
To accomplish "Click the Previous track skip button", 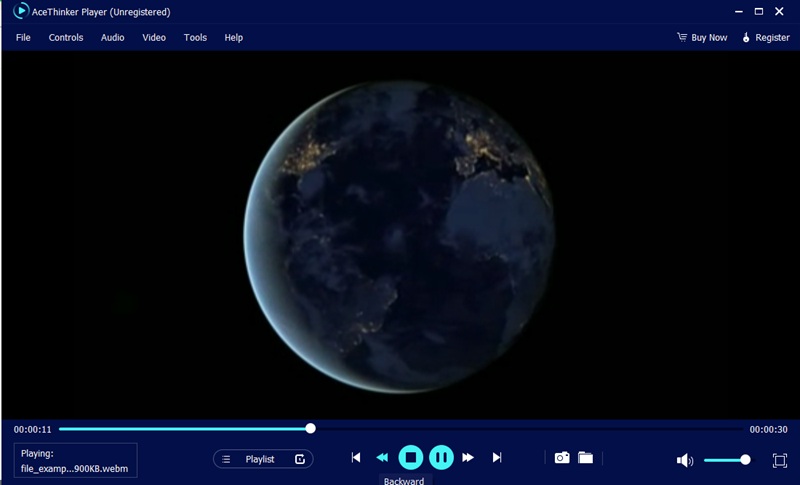I will pyautogui.click(x=355, y=458).
